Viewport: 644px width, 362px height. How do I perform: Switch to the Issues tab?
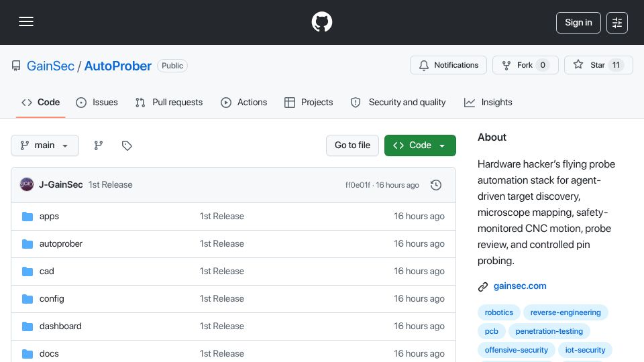97,102
